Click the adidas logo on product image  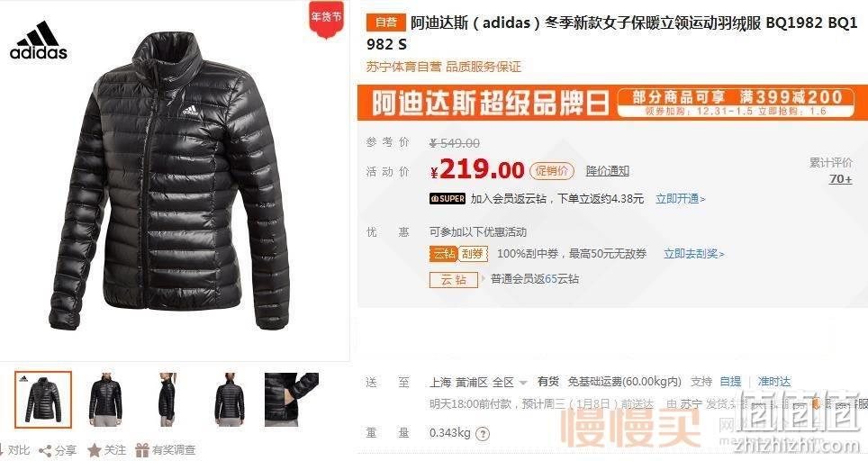click(38, 41)
